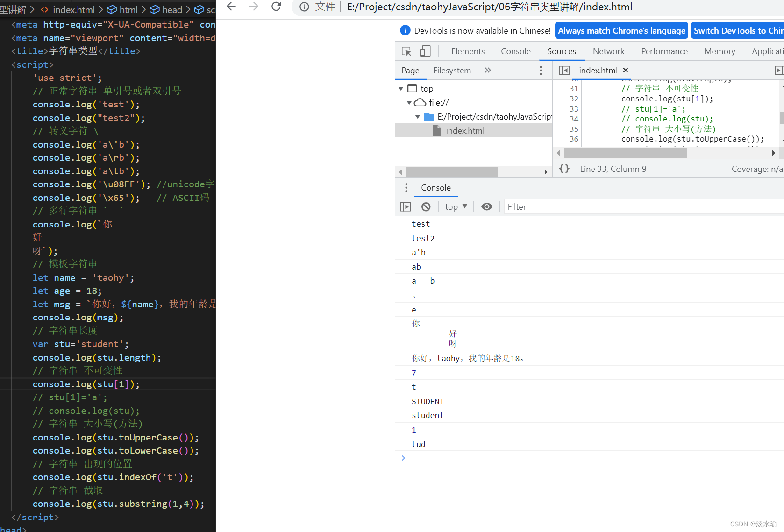Click line number 36 in source gutter

pyautogui.click(x=574, y=139)
